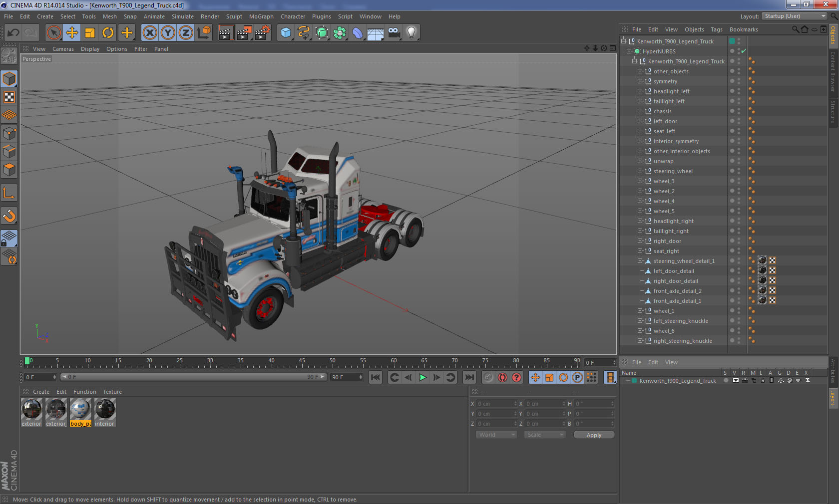This screenshot has height=504, width=839.
Task: Open the MoGraph menu
Action: [x=261, y=16]
